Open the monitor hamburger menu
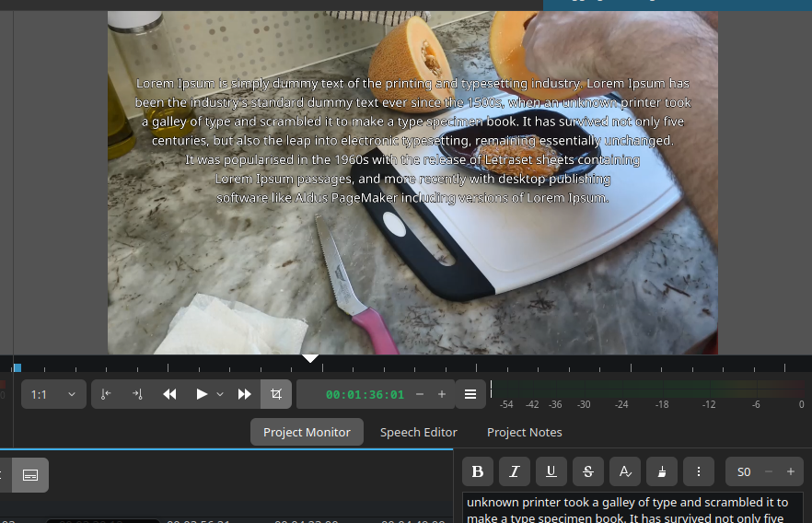The width and height of the screenshot is (812, 523). (470, 394)
